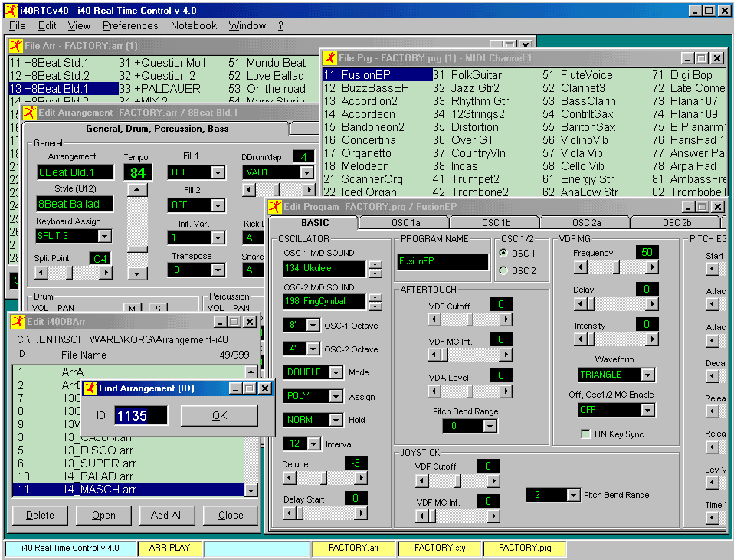Click the Find Arrangement dialog title icon

click(90, 388)
